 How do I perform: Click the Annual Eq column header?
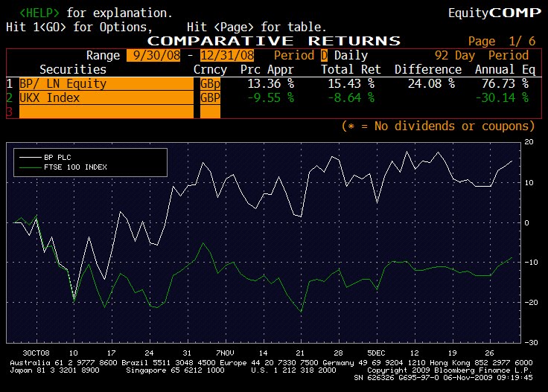505,69
